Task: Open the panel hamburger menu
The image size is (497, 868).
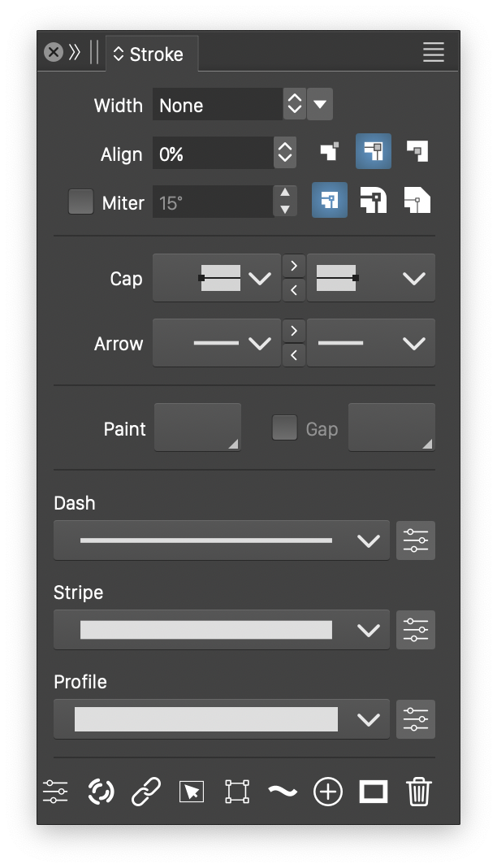Action: click(x=434, y=53)
